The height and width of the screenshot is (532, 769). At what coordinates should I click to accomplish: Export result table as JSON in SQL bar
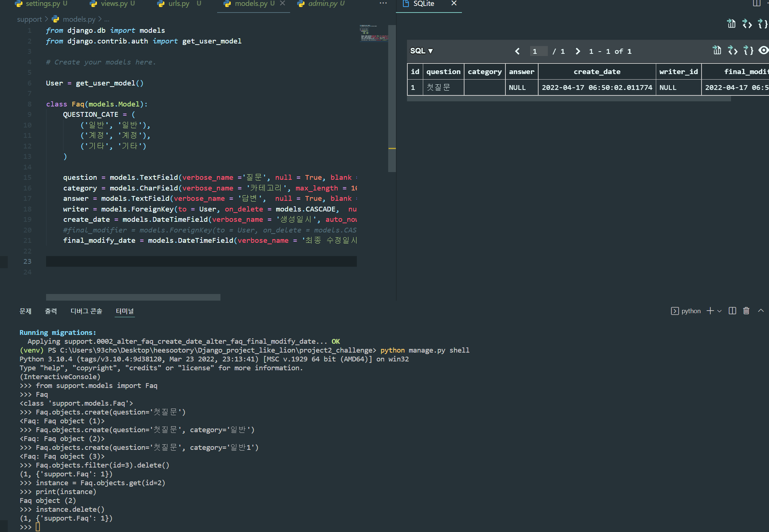pyautogui.click(x=748, y=50)
